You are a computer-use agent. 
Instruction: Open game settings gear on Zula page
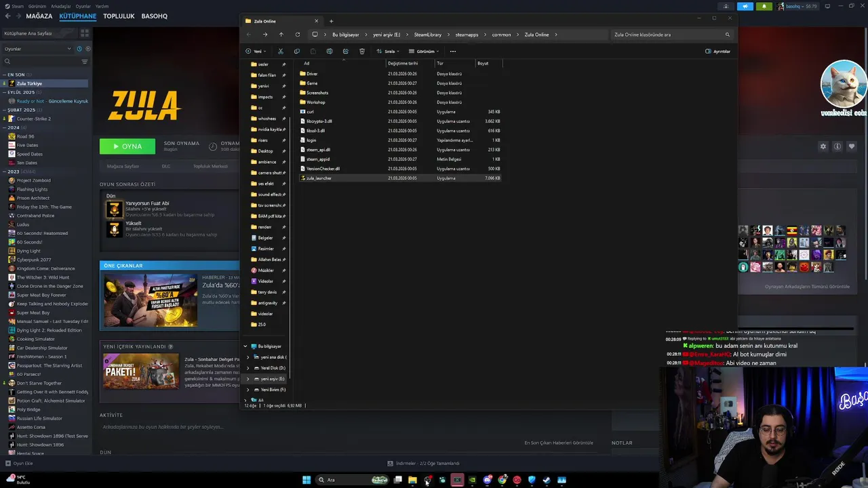click(x=823, y=146)
